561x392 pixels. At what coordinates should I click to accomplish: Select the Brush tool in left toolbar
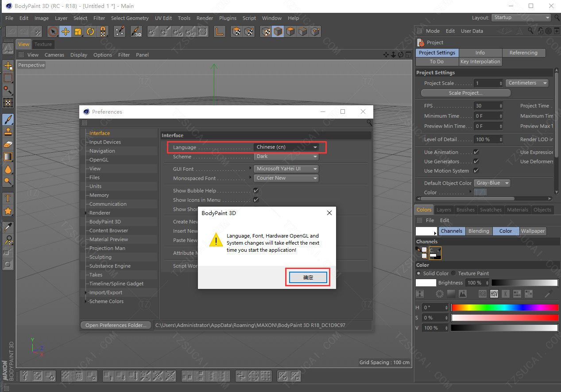(8, 119)
